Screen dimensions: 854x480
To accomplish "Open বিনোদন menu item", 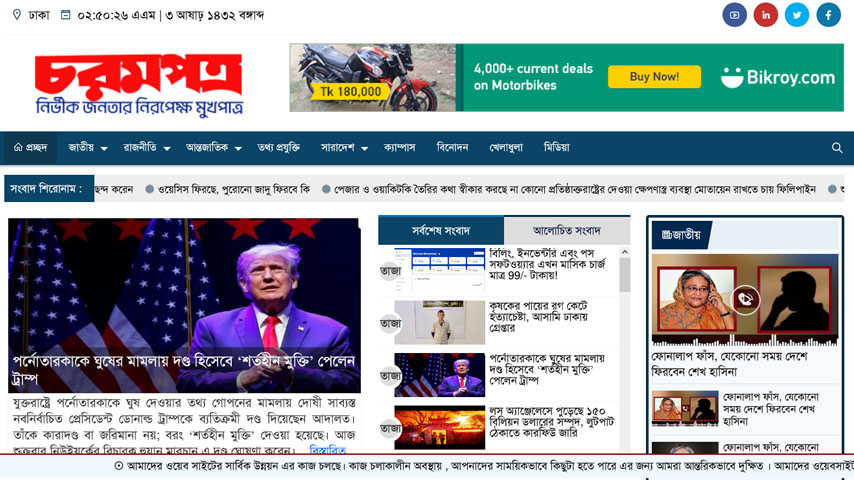I will point(453,147).
